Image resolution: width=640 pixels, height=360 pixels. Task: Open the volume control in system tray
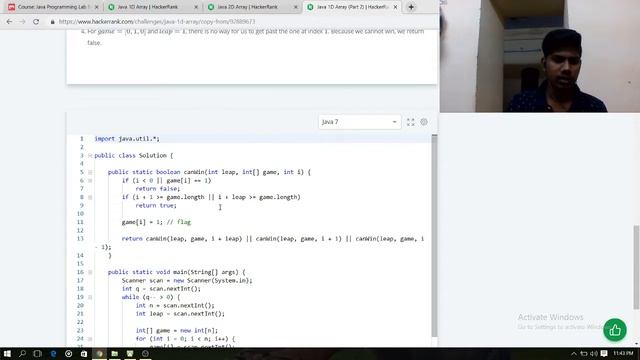594,353
